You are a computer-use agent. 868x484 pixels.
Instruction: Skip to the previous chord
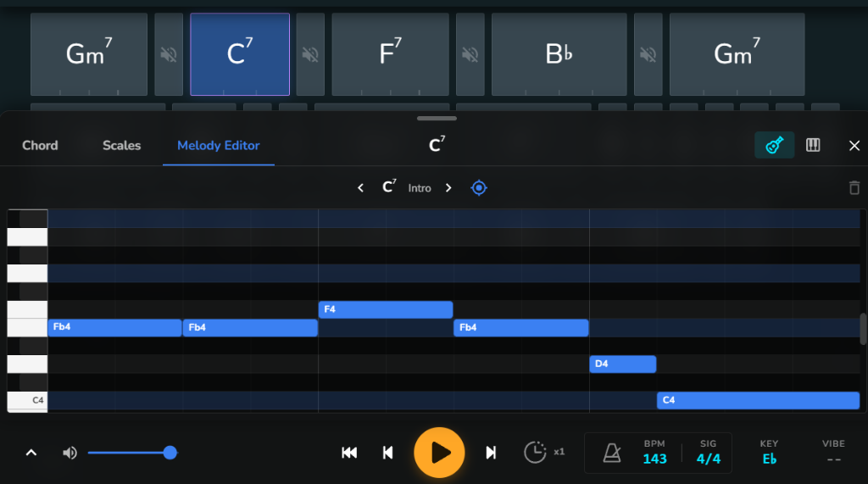pos(388,453)
